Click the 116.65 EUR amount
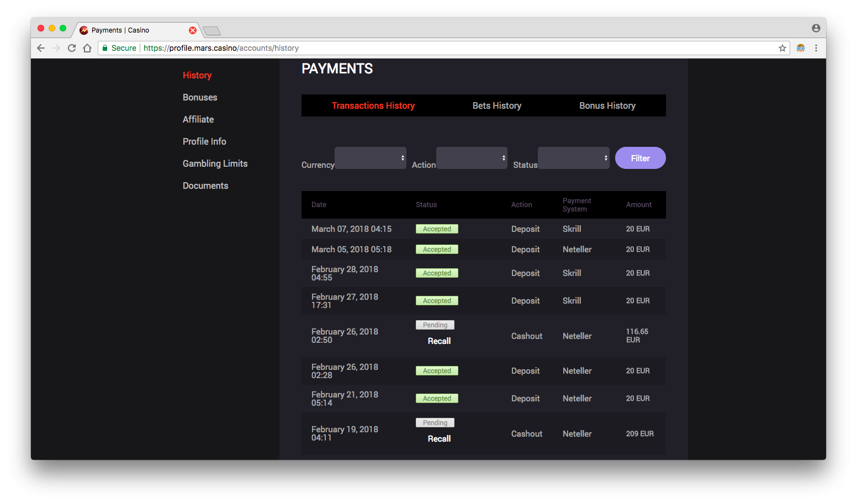857x504 pixels. pos(637,336)
